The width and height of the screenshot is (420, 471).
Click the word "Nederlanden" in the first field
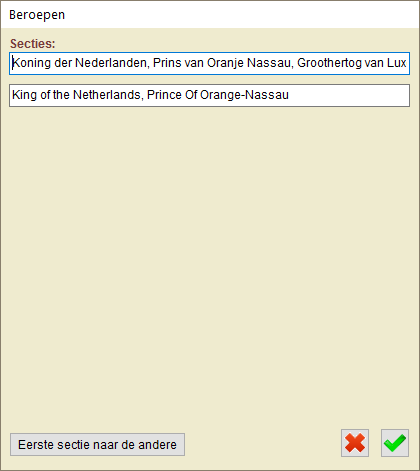pos(112,63)
